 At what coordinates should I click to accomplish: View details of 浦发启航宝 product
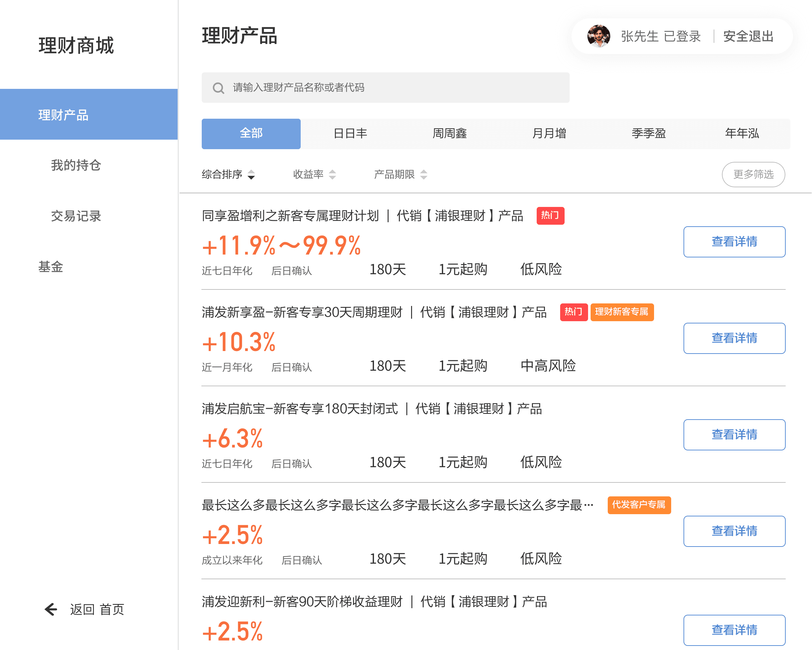pyautogui.click(x=734, y=434)
